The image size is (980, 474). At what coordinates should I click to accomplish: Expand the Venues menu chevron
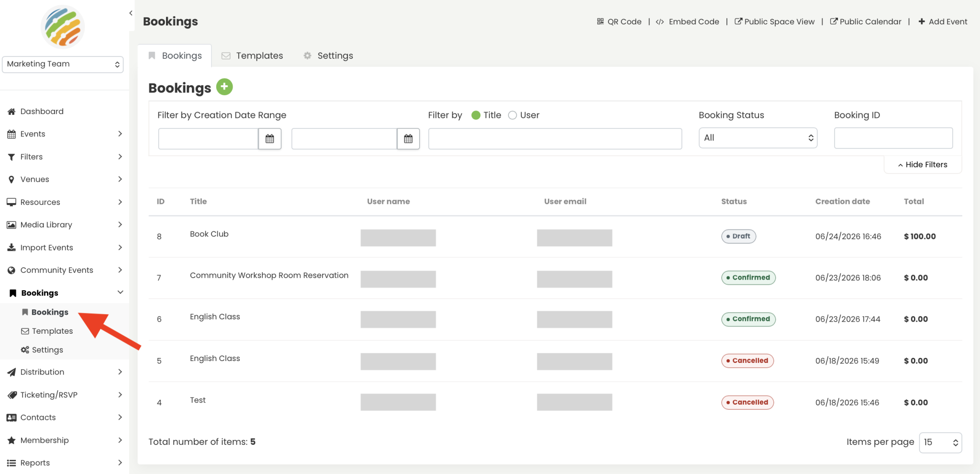(120, 180)
